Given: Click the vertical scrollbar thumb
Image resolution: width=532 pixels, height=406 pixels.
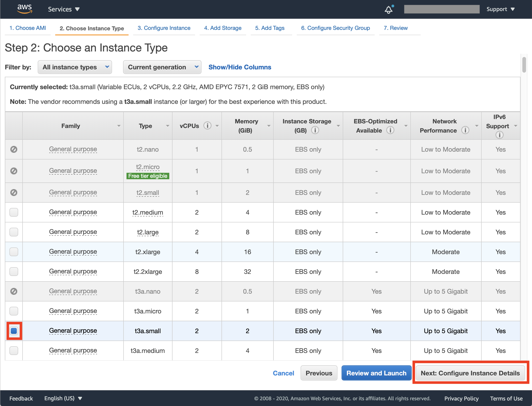Looking at the screenshot, I should pos(524,65).
